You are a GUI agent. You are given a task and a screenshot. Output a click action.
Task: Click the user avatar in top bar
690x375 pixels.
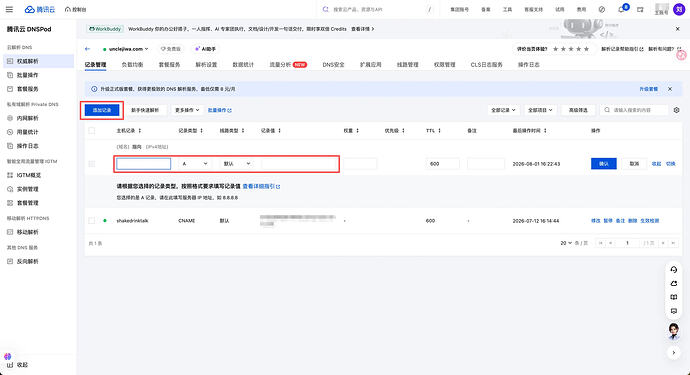(679, 9)
